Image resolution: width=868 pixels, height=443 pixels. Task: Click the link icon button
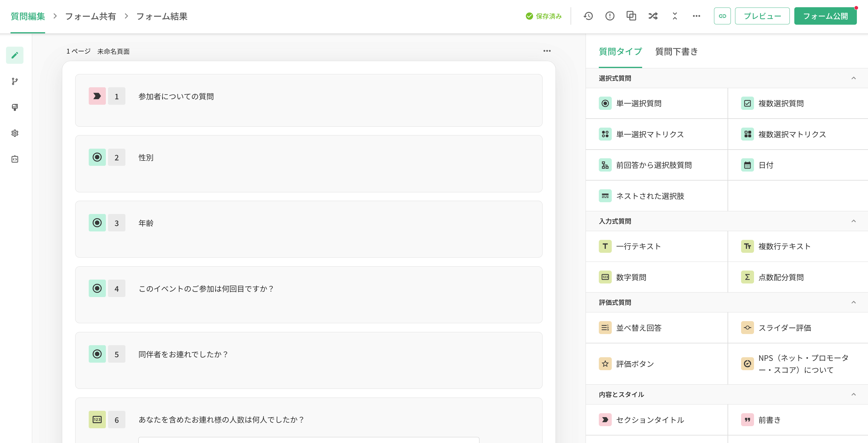[722, 16]
